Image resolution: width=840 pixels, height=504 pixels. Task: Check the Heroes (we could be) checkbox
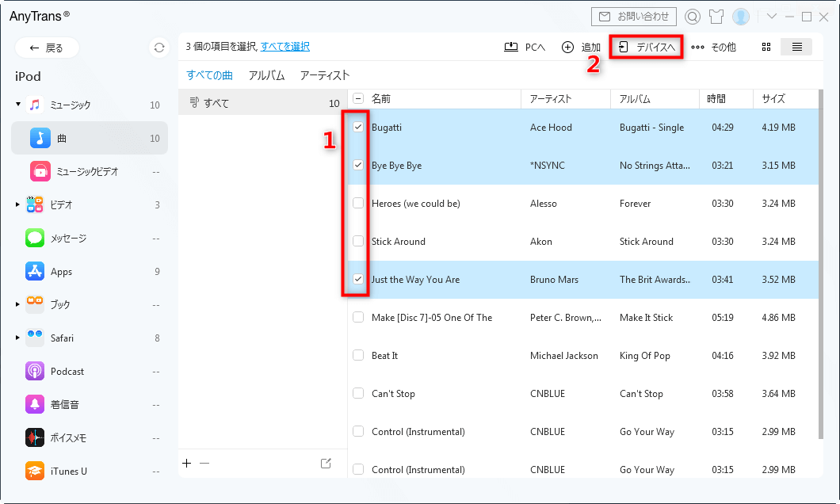[358, 203]
